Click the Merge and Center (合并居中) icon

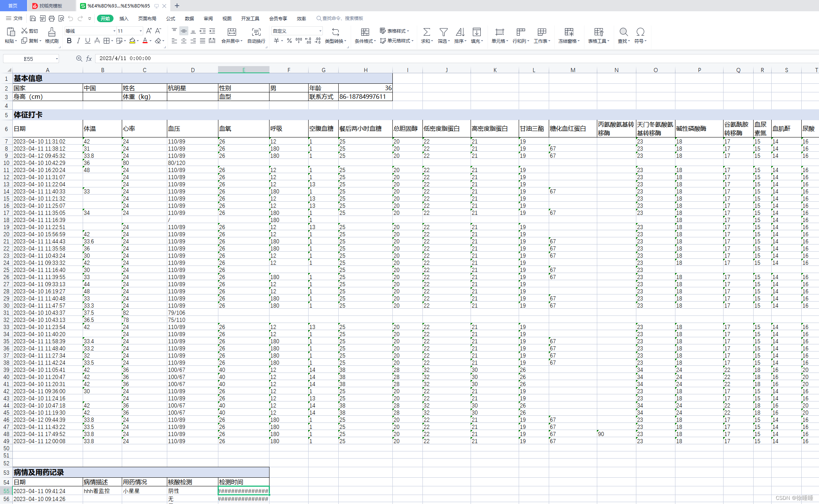tap(232, 32)
